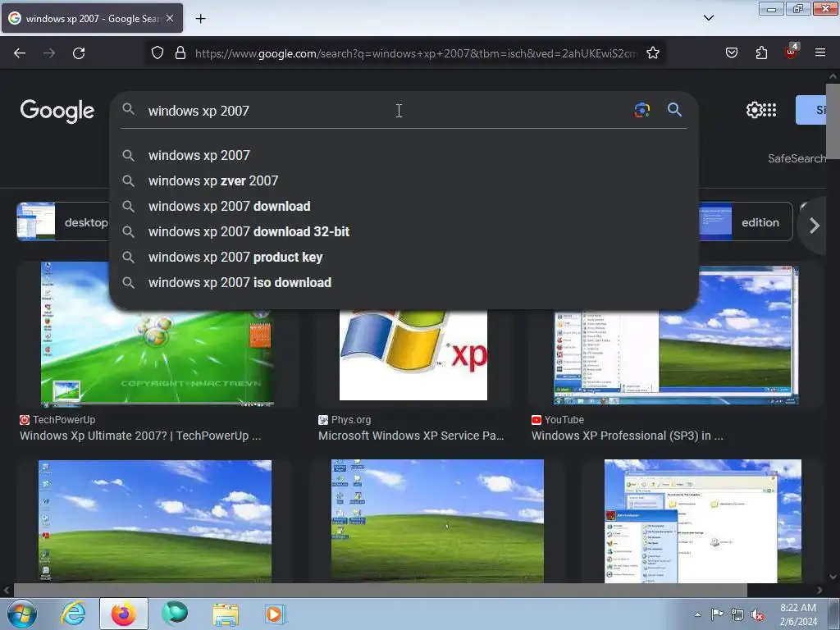Image resolution: width=840 pixels, height=630 pixels.
Task: Reload the current page
Action: [x=79, y=53]
